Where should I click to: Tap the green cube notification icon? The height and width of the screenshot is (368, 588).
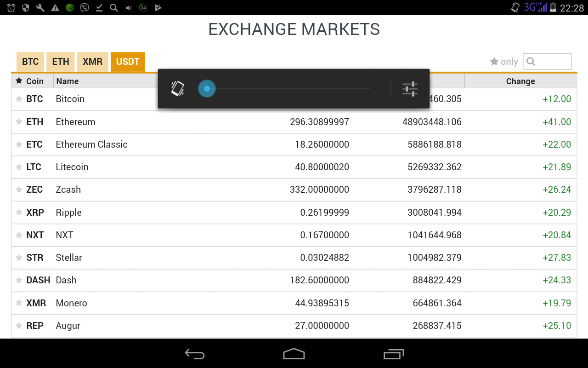(x=70, y=8)
